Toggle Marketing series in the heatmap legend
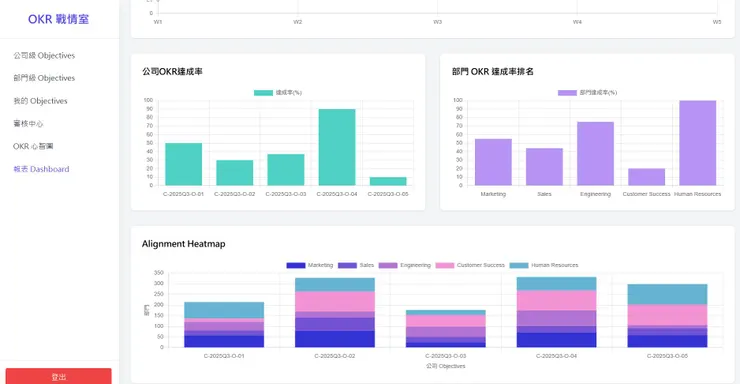The width and height of the screenshot is (740, 384). tap(310, 265)
